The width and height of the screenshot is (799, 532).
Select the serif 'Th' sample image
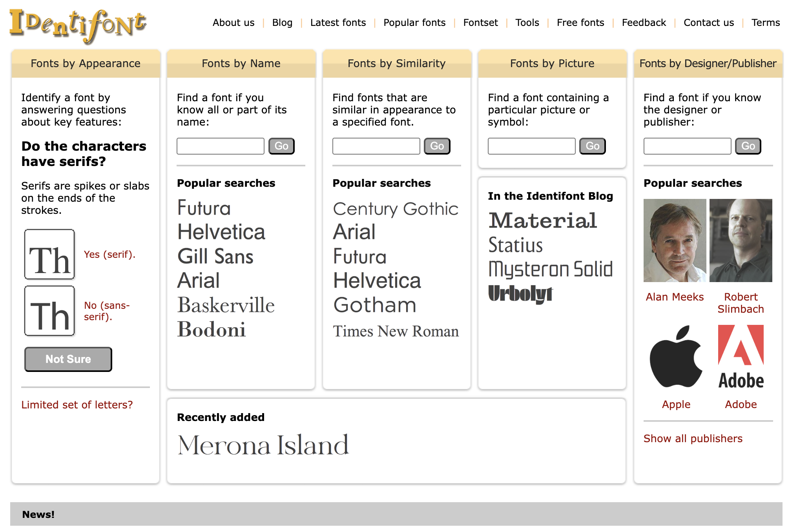tap(49, 254)
